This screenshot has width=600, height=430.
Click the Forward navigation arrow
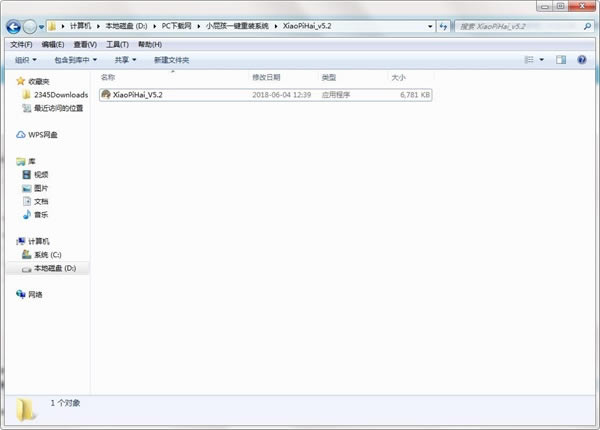30,27
